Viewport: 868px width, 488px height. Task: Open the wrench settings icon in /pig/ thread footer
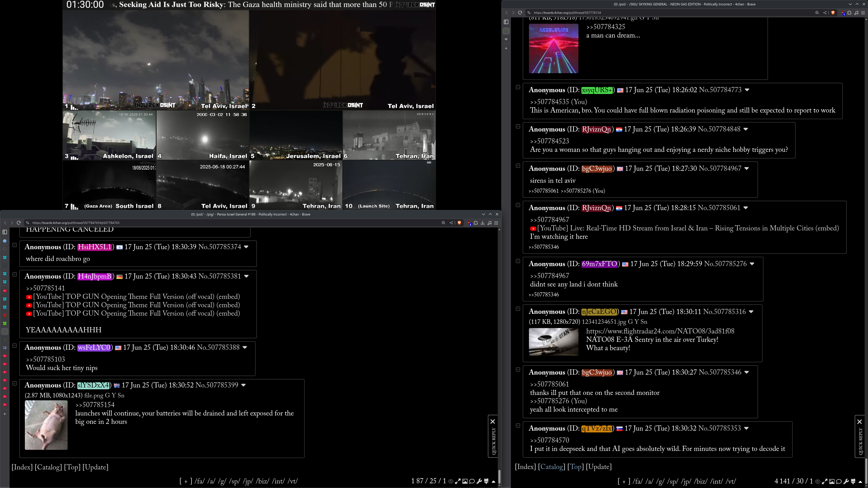pyautogui.click(x=479, y=481)
